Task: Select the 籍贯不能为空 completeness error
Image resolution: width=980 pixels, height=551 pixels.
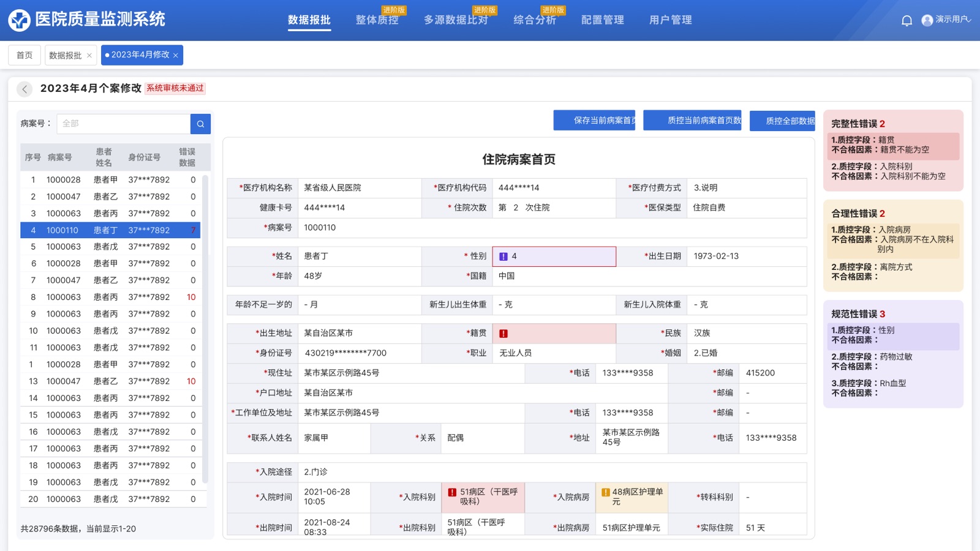Action: click(x=892, y=145)
